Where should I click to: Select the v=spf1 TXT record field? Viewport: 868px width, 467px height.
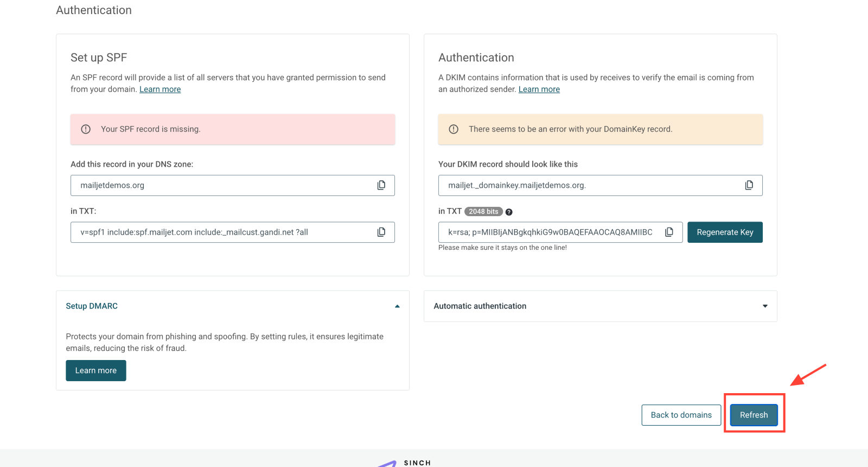click(x=233, y=232)
